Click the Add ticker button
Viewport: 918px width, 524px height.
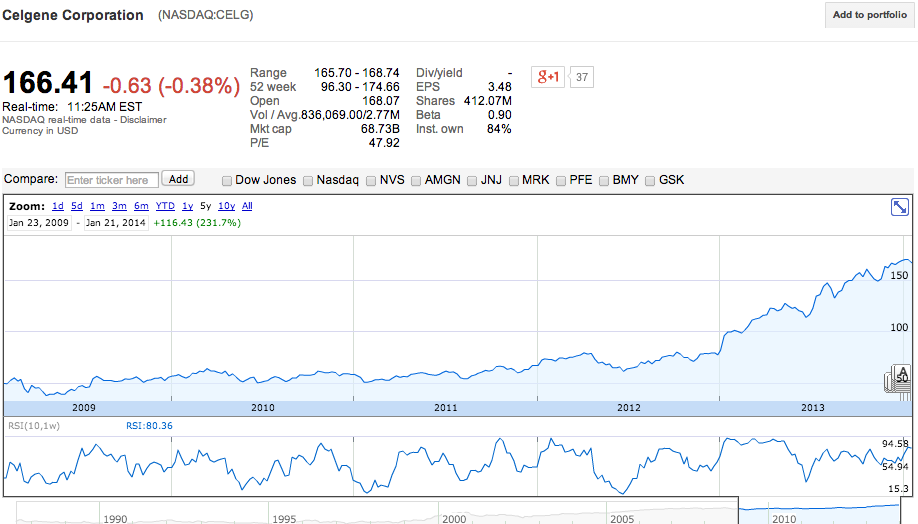(x=178, y=179)
